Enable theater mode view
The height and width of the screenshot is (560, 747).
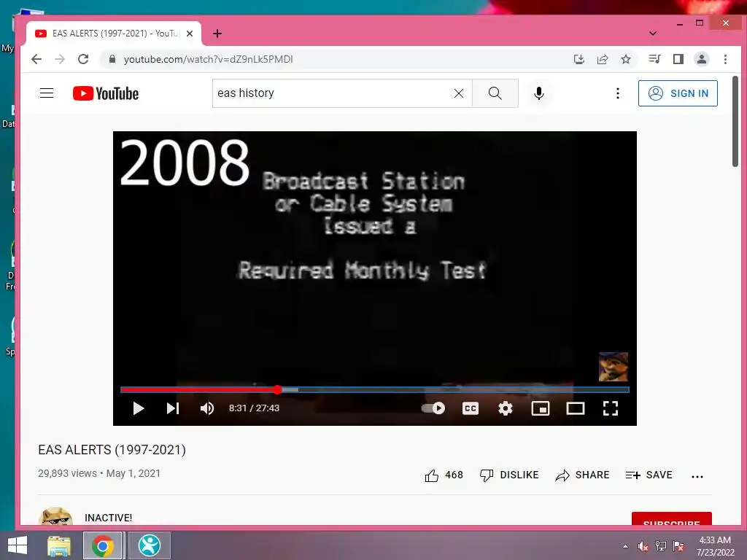click(x=576, y=408)
